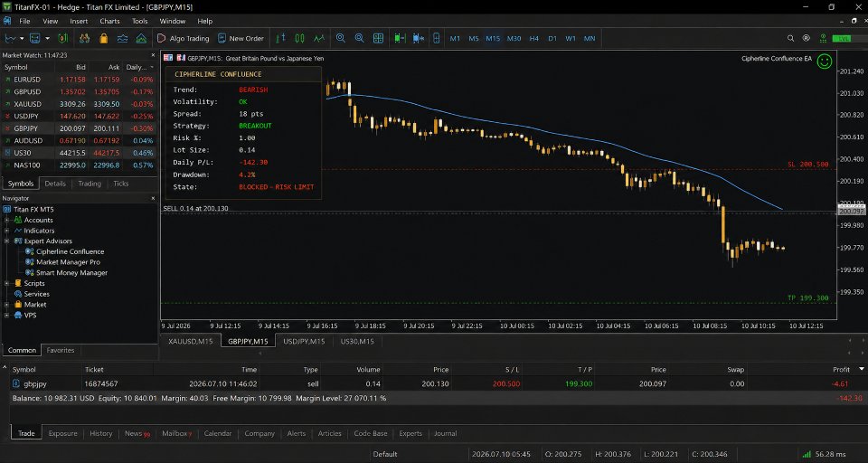This screenshot has width=868, height=463.
Task: Toggle chart auto scroll icon
Action: tap(400, 38)
